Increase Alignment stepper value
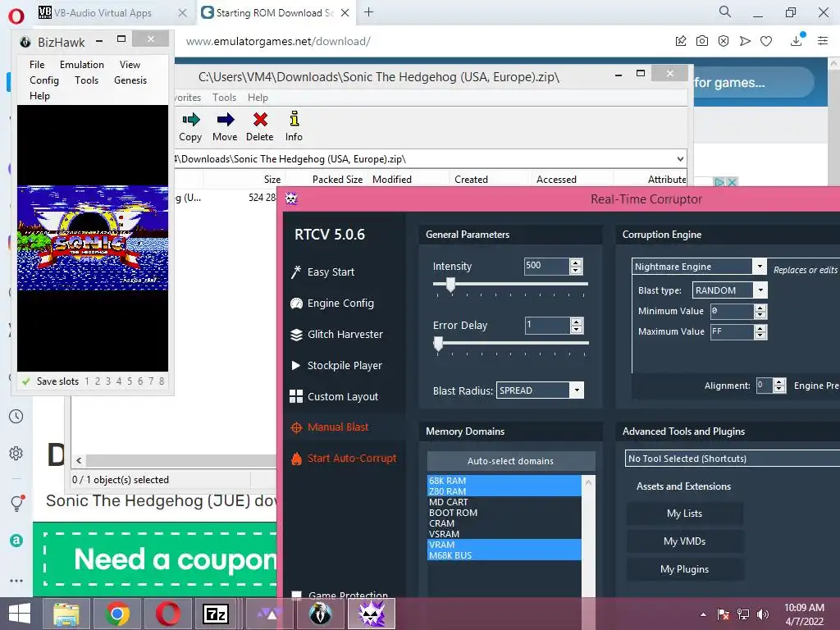Screen dimensions: 840x630 tap(779, 382)
